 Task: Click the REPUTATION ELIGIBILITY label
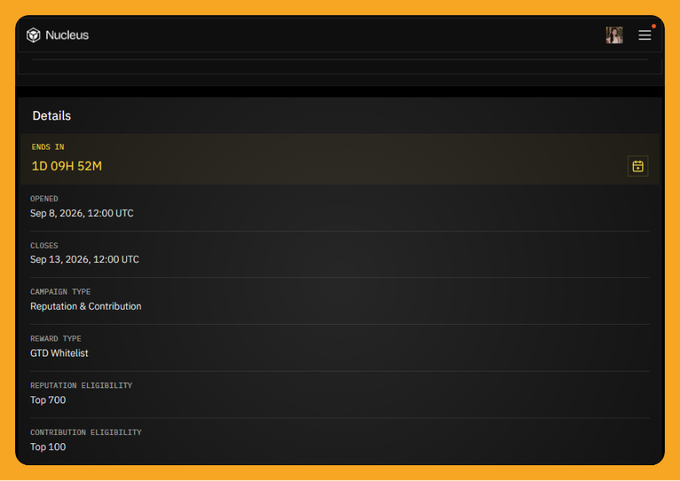pos(81,386)
